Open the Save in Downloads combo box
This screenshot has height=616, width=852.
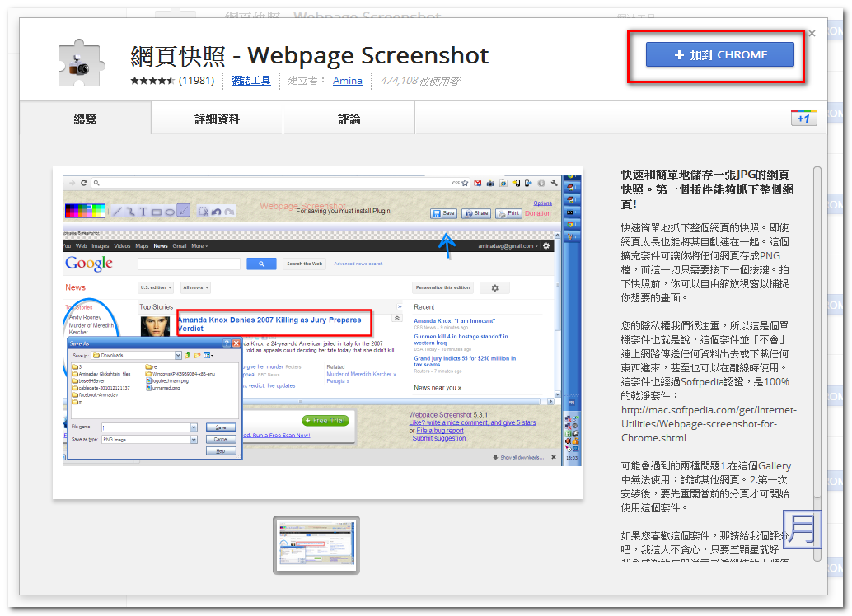[136, 355]
